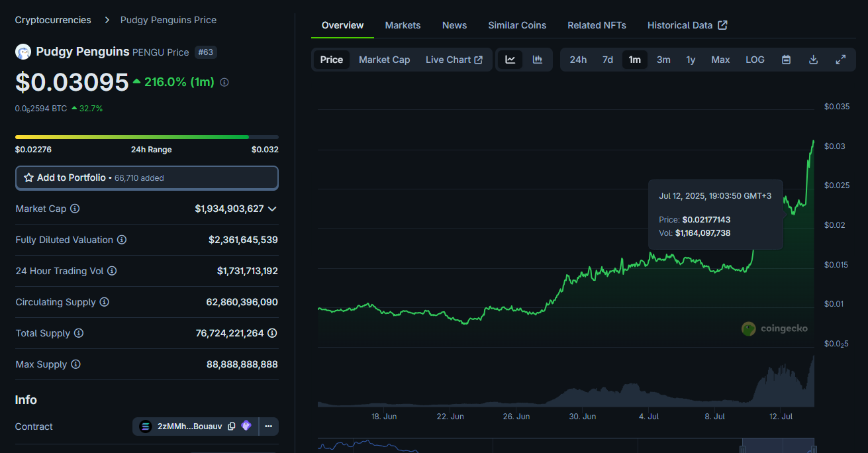Set chart range to 1m
The width and height of the screenshot is (868, 453).
(x=635, y=60)
